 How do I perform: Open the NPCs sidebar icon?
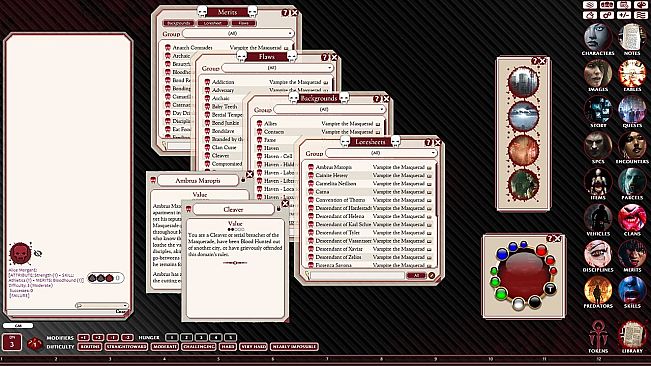tap(597, 146)
